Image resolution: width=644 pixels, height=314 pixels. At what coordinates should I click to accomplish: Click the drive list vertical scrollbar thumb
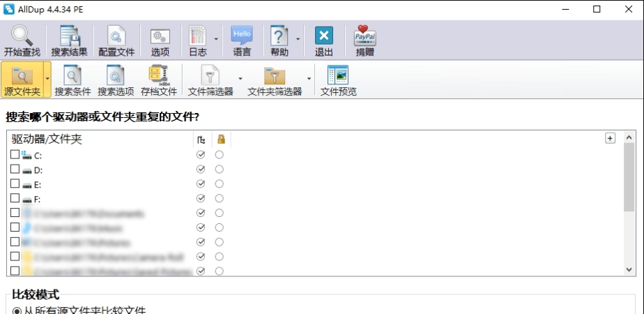pos(629,177)
